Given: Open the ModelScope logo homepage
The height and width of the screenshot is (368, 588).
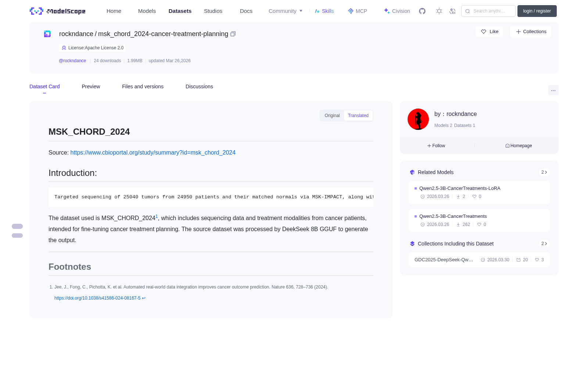Looking at the screenshot, I should 57,11.
